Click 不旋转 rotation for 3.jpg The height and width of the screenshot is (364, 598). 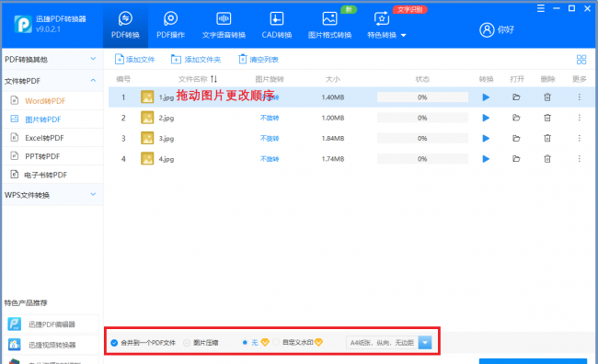tap(270, 139)
